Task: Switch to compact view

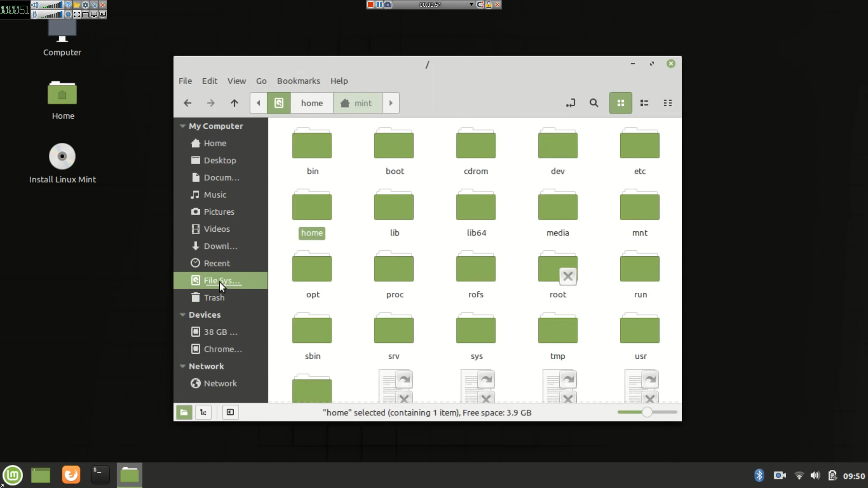Action: click(668, 103)
